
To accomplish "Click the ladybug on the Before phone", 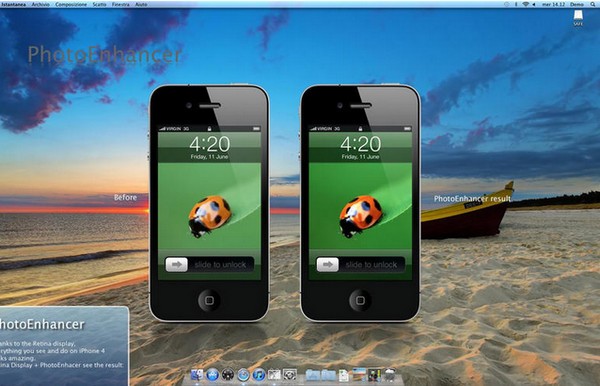I will click(x=209, y=216).
